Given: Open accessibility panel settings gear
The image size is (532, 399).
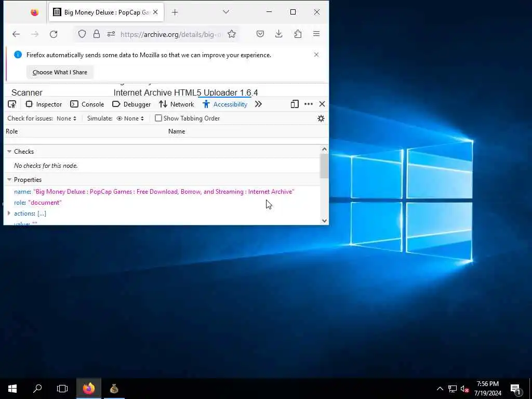Looking at the screenshot, I should 321,118.
